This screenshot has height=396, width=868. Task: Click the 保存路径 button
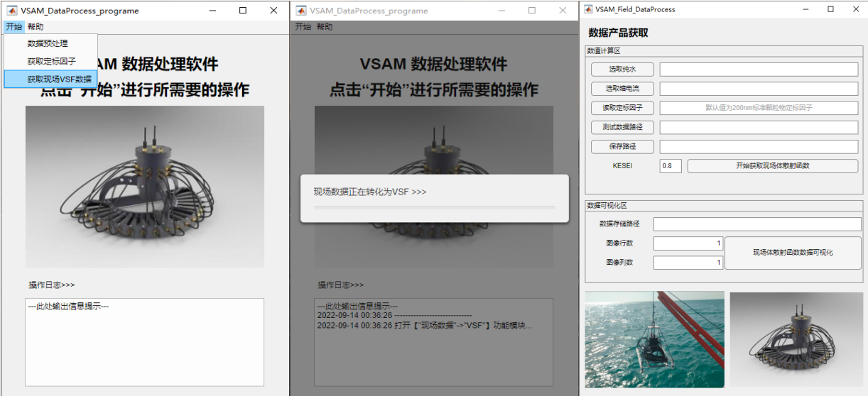[622, 146]
